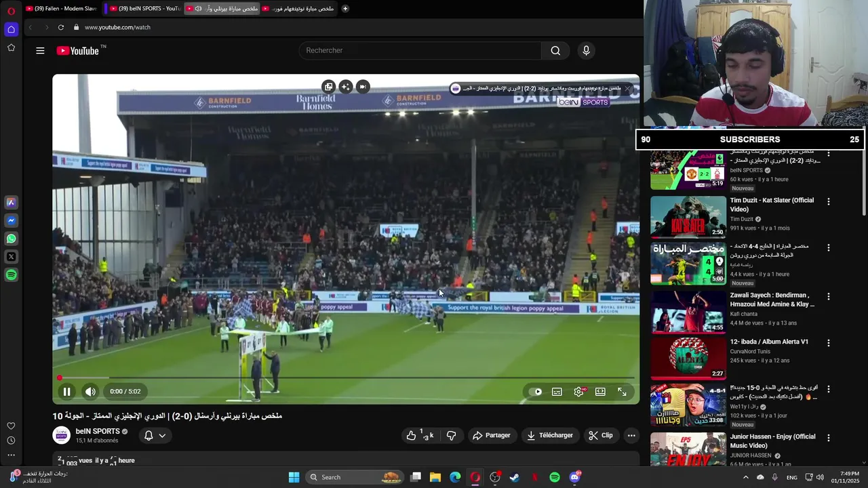
Task: Open the beIN SPORTS channel name
Action: 98,432
